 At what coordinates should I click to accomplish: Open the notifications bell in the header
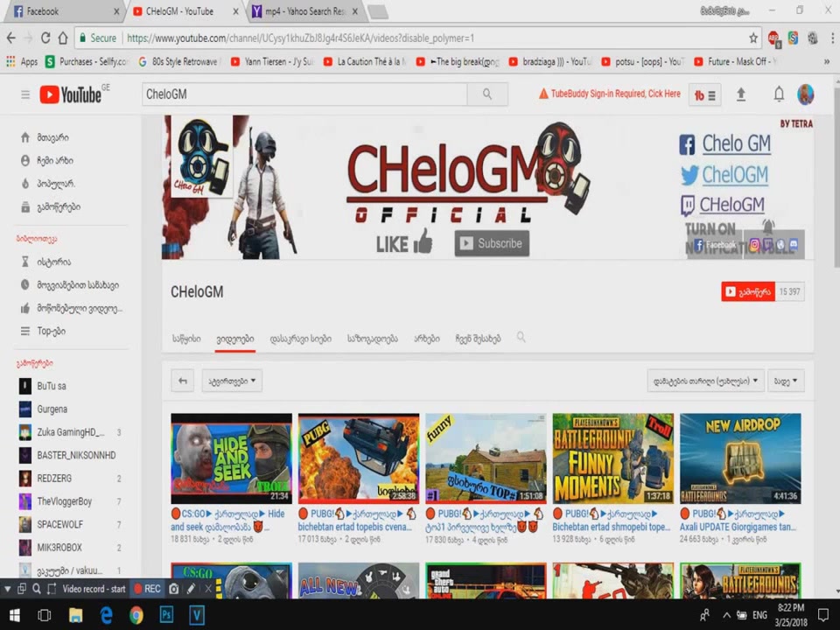778,94
